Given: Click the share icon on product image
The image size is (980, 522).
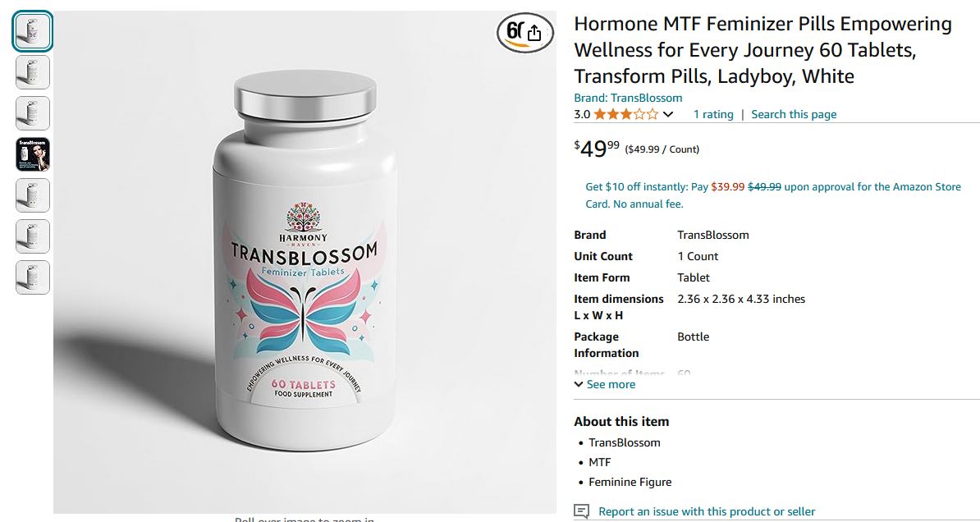Looking at the screenshot, I should pos(534,33).
